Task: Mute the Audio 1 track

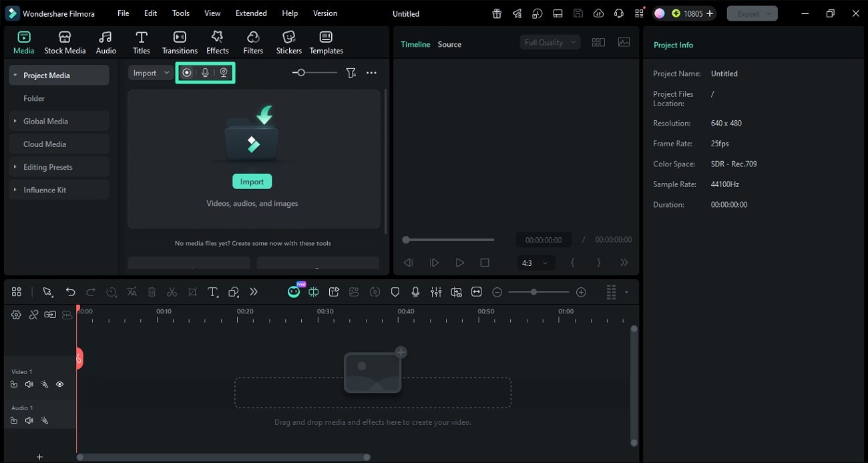Action: coord(29,420)
